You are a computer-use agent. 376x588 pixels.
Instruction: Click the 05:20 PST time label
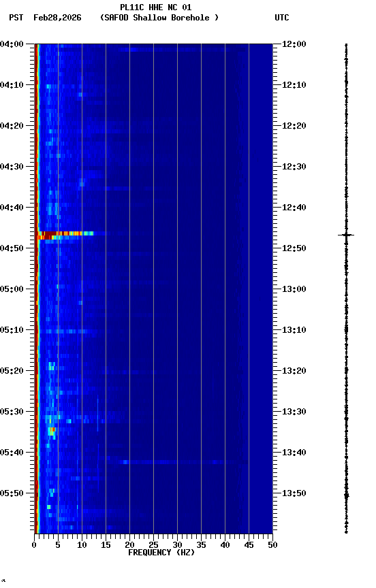(x=12, y=371)
